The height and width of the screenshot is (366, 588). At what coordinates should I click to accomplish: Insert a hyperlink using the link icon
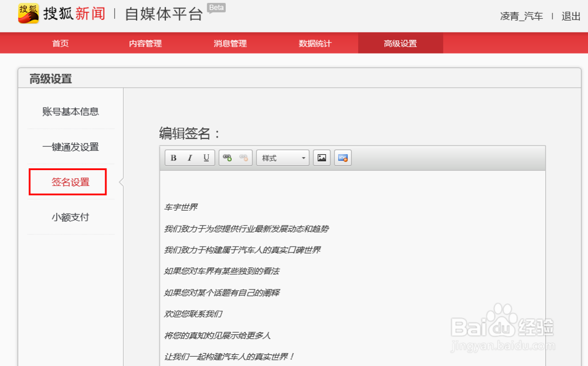tap(228, 157)
